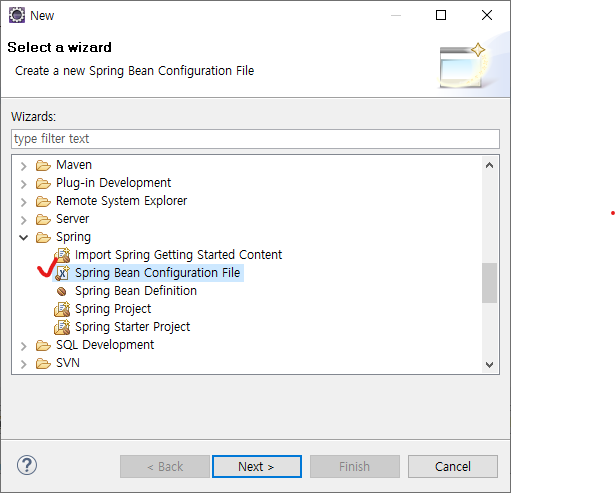Select the Remote System Explorer tree item
This screenshot has width=615, height=493.
click(x=121, y=201)
